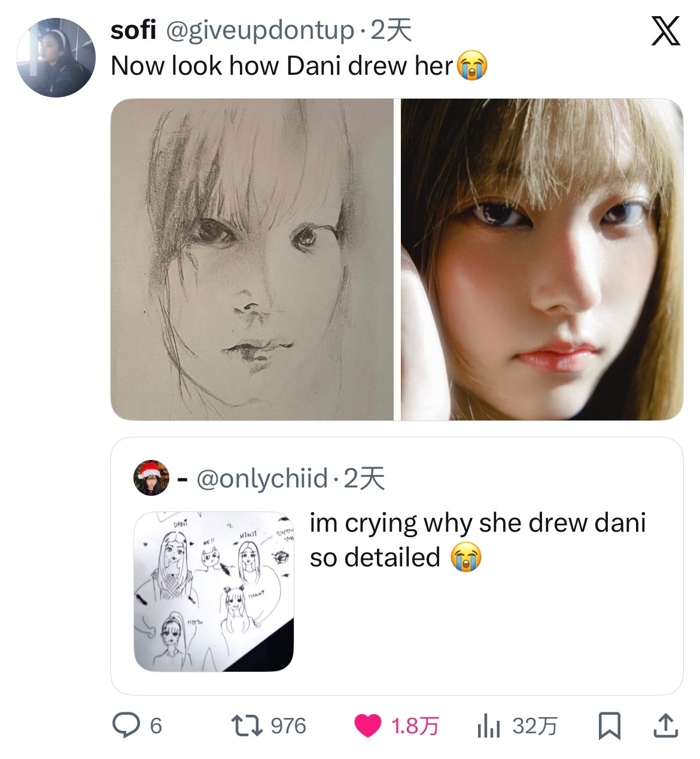This screenshot has width=700, height=759.
Task: Open the blonde girl photo image
Action: [541, 259]
